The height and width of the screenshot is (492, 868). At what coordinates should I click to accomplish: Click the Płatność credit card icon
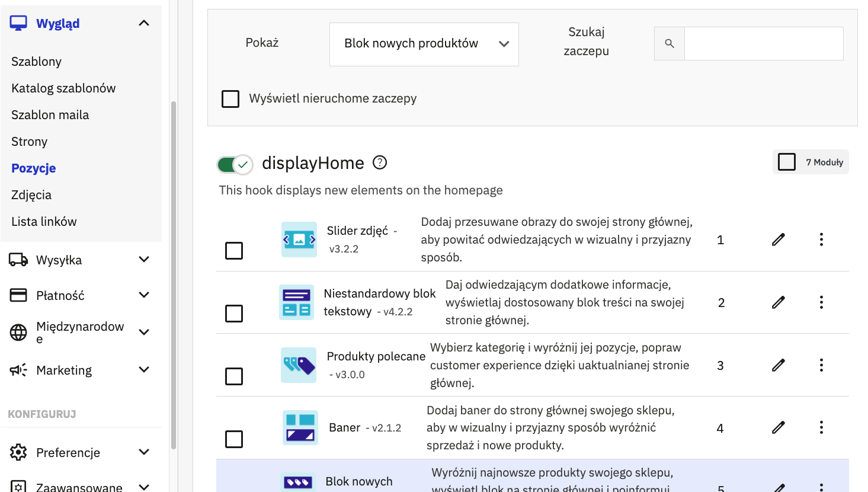point(18,295)
